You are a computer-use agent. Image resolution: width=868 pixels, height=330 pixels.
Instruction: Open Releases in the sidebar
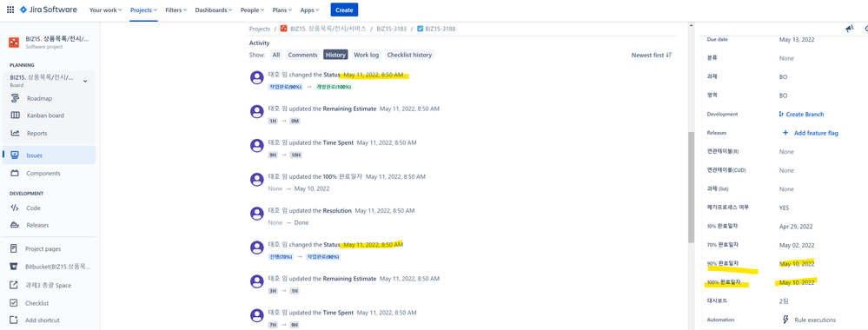(37, 225)
